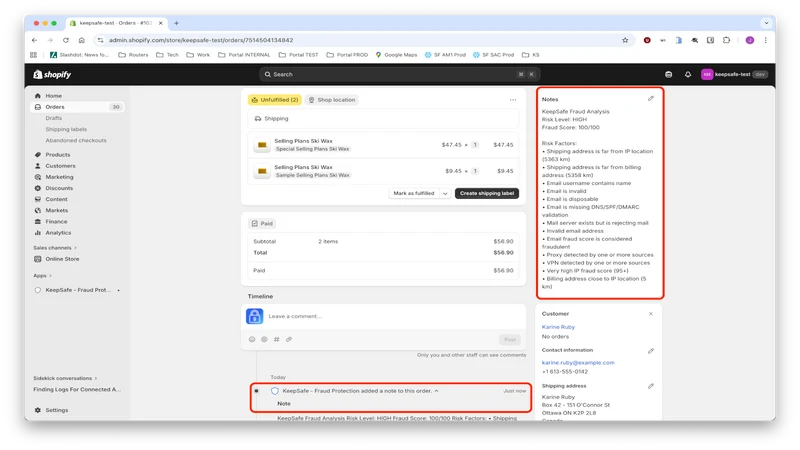Open keepsafe-test account menu

pos(734,74)
